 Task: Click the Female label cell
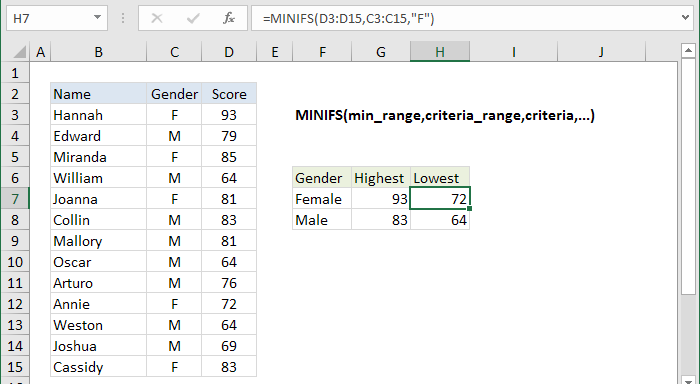tap(322, 199)
